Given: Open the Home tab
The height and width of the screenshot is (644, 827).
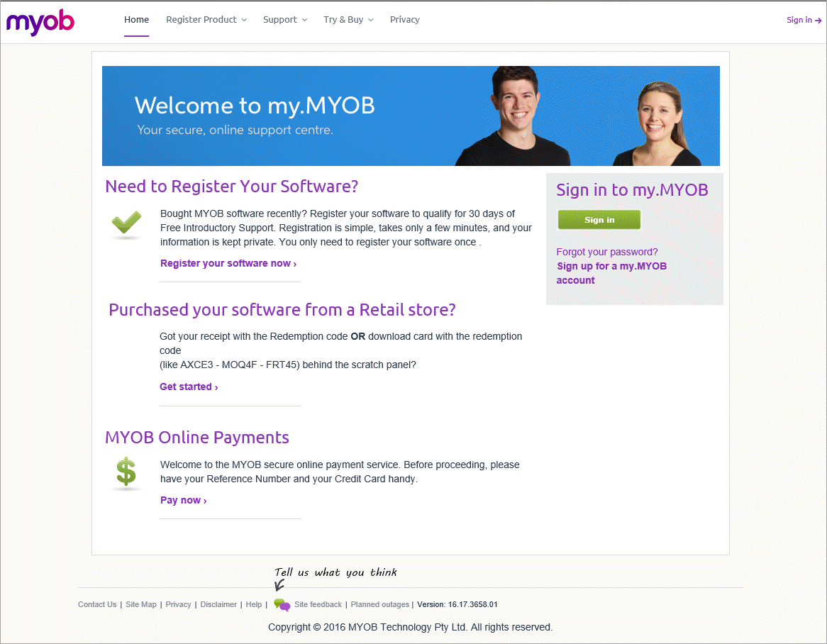Looking at the screenshot, I should 137,20.
